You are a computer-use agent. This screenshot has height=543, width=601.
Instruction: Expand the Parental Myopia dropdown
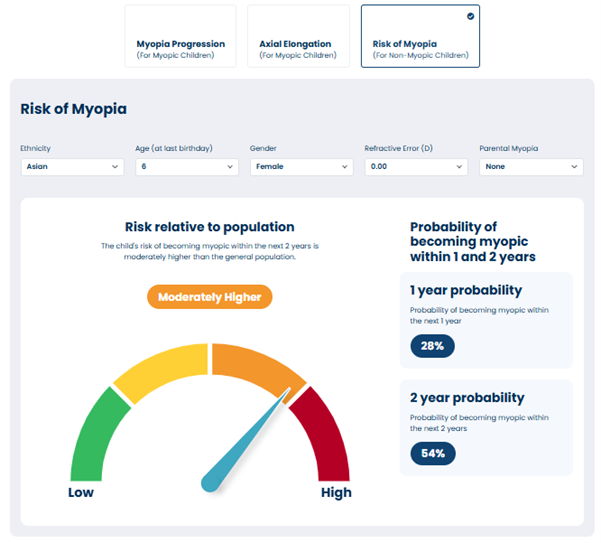point(531,167)
